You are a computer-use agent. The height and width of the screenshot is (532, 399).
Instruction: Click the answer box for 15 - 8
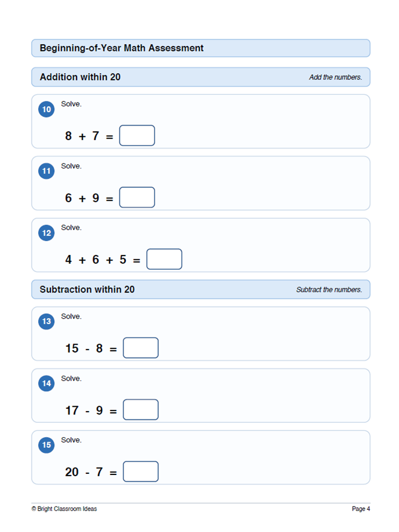(141, 348)
